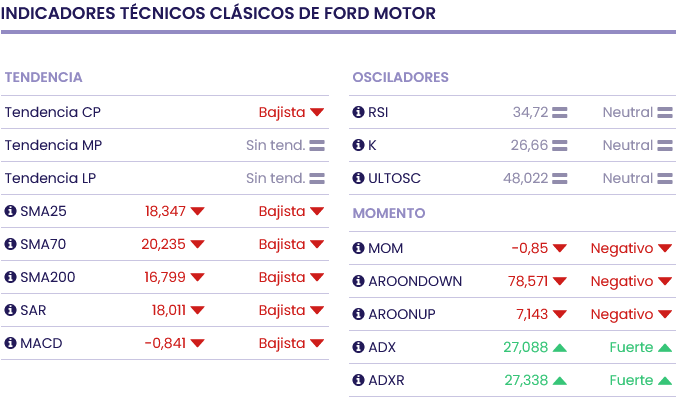The image size is (676, 403).
Task: Click the red down arrow next to MACD value
Action: click(x=197, y=343)
